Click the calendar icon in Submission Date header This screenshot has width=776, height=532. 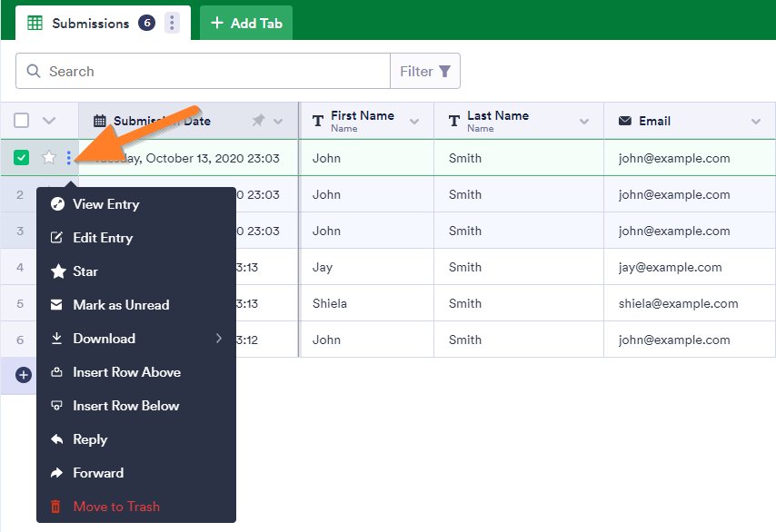(99, 121)
